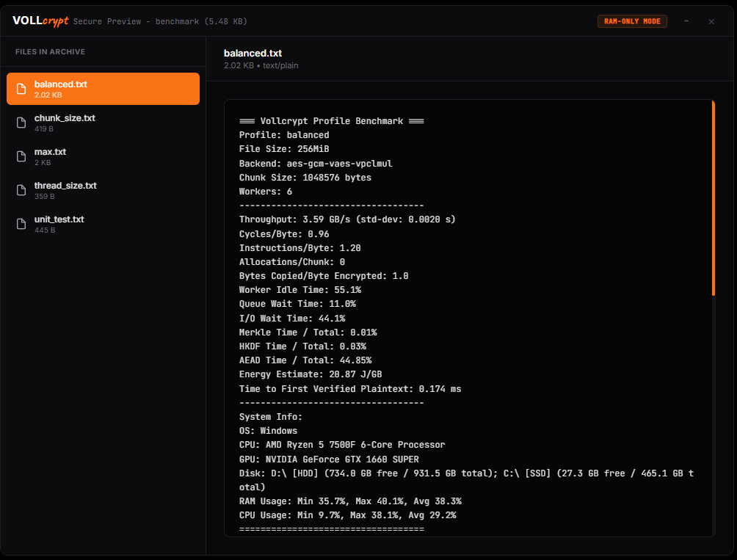Viewport: 737px width, 560px height.
Task: Click the VOLLcrypt logo in the title bar
Action: [40, 21]
